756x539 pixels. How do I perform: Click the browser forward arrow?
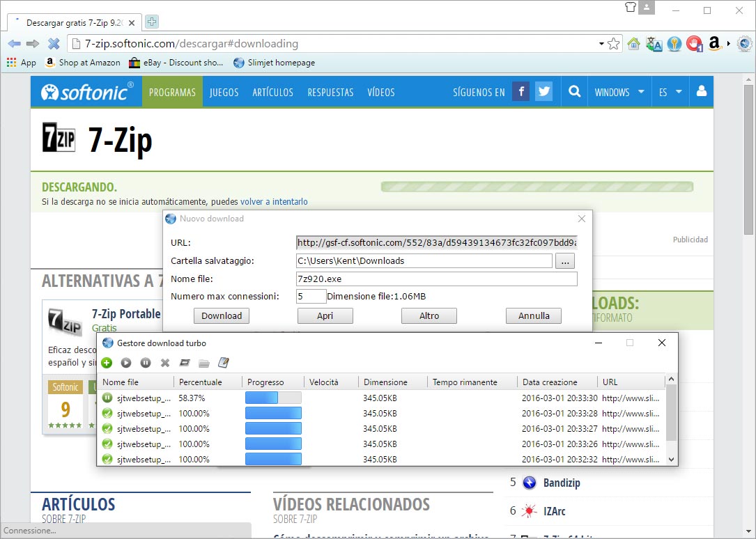point(33,44)
